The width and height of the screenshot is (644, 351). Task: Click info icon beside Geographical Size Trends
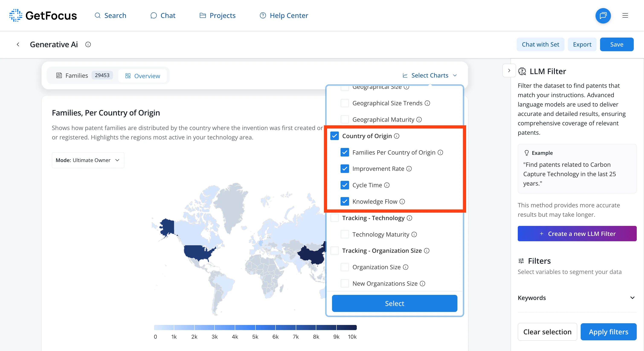pyautogui.click(x=427, y=103)
